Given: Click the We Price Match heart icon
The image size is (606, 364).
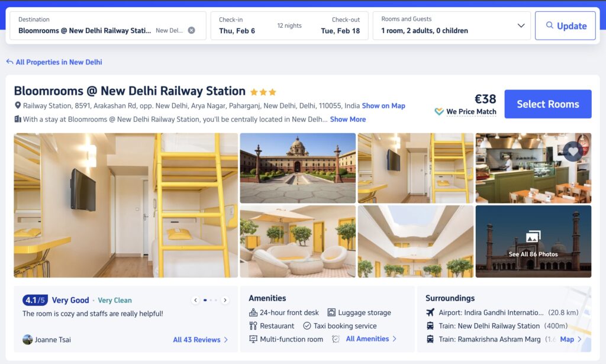Looking at the screenshot, I should click(439, 112).
